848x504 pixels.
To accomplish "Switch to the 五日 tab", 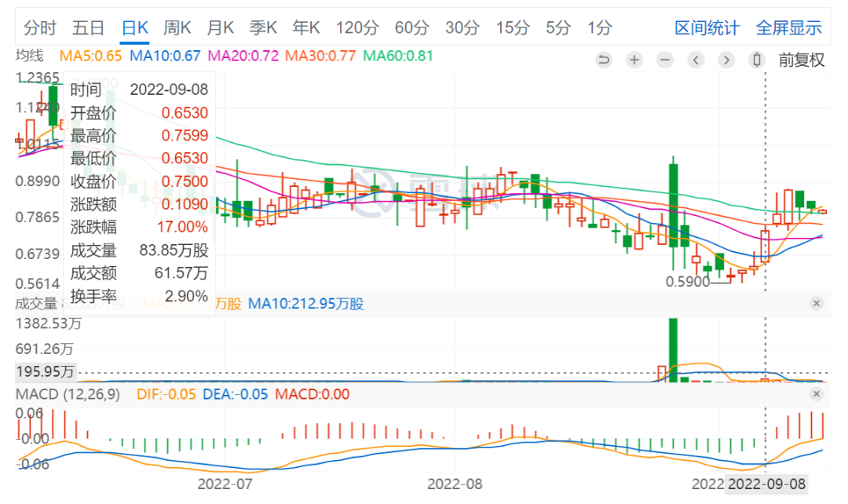I will coord(88,27).
